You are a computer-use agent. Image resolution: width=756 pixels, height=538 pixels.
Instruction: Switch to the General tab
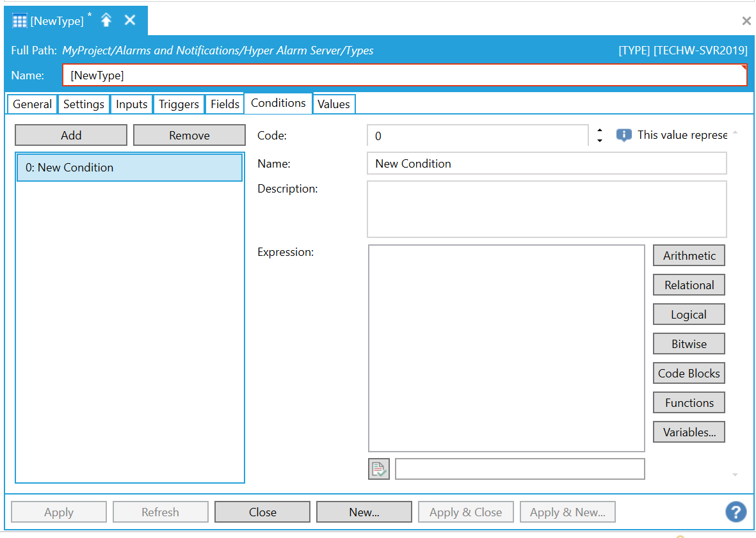(x=32, y=104)
